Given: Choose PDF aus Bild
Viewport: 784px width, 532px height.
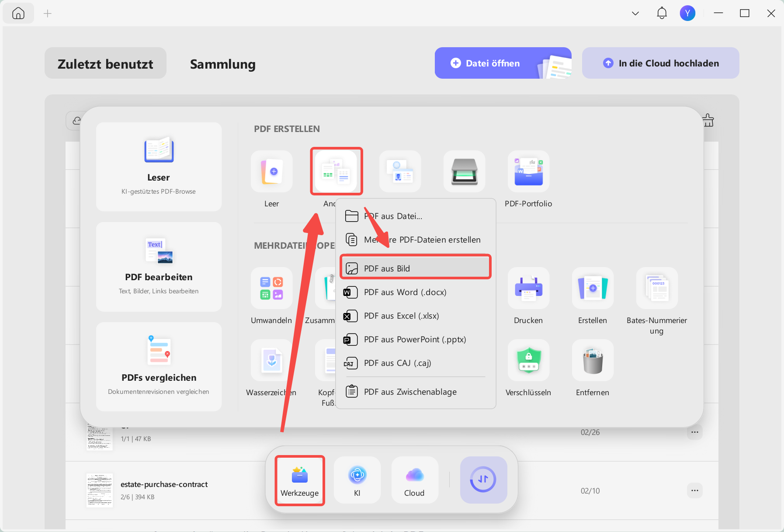Looking at the screenshot, I should [x=416, y=268].
